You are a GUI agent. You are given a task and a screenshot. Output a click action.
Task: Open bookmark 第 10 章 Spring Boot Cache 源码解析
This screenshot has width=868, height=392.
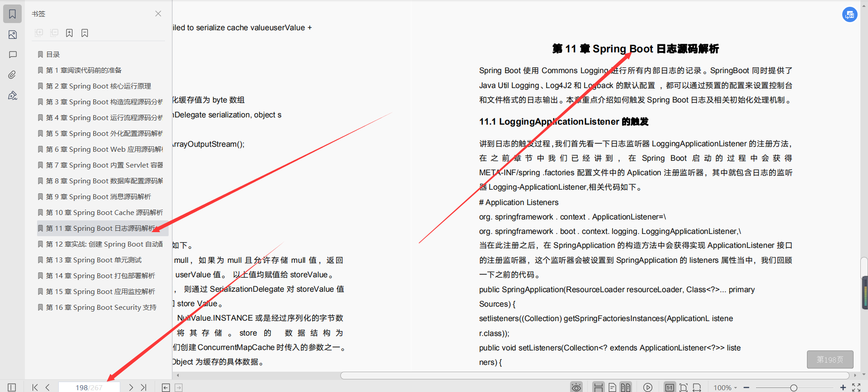pyautogui.click(x=101, y=212)
